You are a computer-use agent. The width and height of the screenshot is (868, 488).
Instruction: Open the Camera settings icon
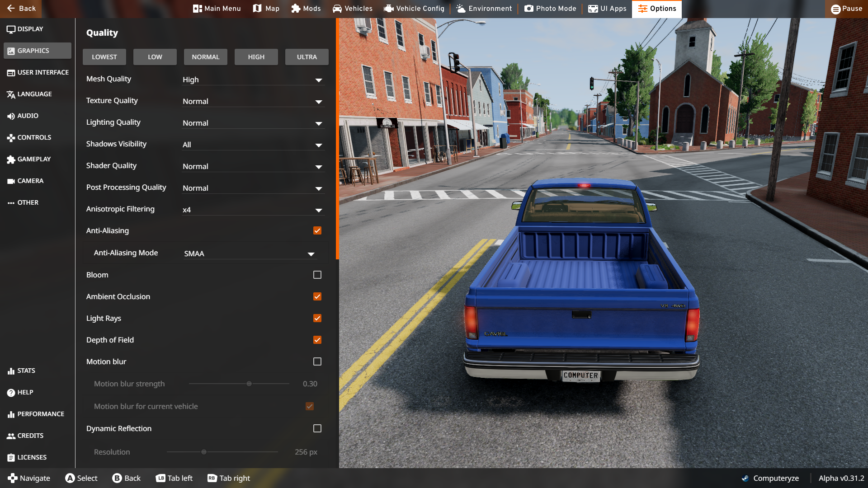(11, 181)
